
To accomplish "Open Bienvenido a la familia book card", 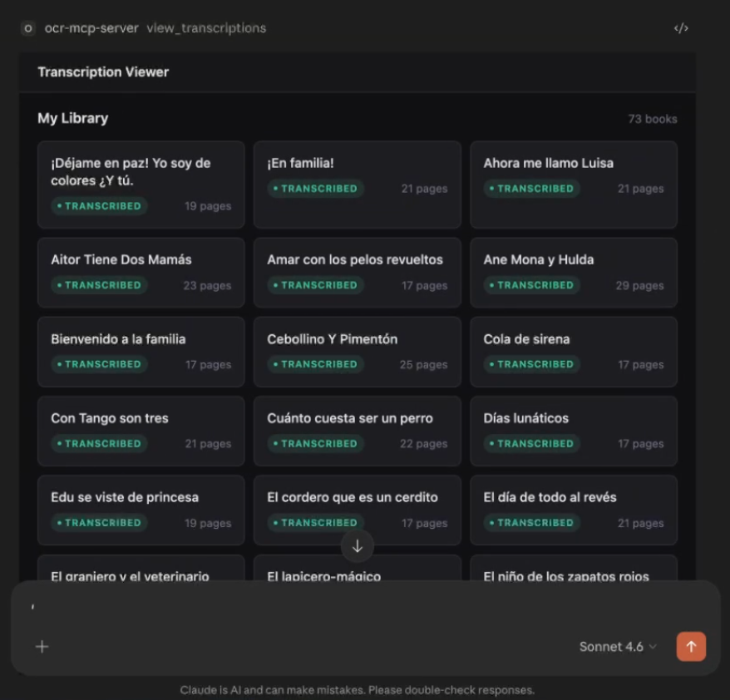I will [x=141, y=352].
